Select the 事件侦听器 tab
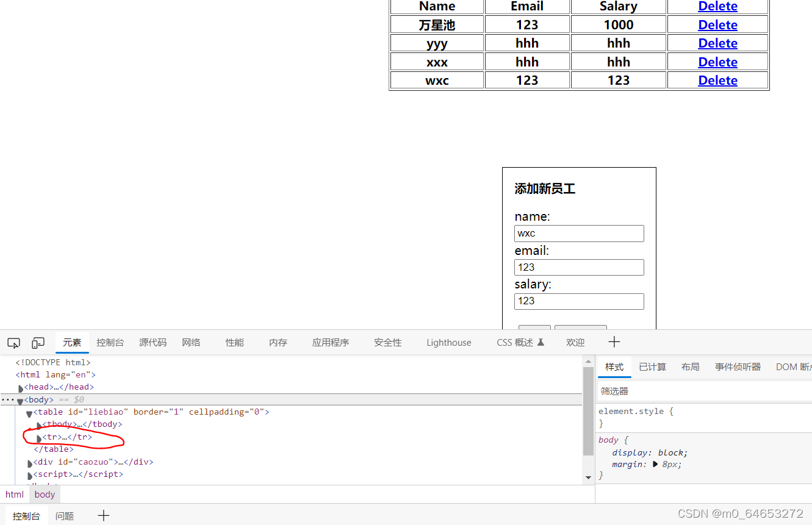This screenshot has width=812, height=525. click(737, 366)
